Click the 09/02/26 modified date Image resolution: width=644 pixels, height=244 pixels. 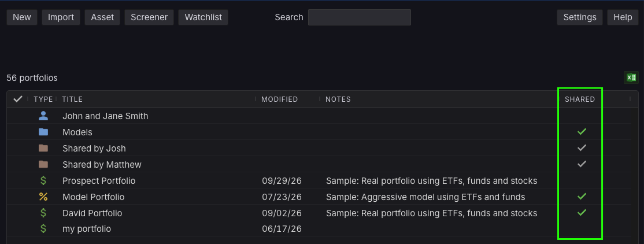pyautogui.click(x=282, y=213)
